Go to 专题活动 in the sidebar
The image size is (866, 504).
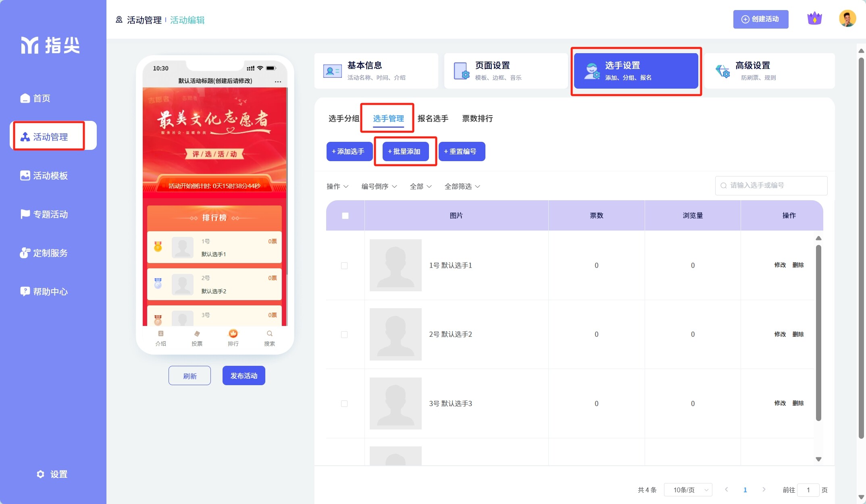[44, 214]
